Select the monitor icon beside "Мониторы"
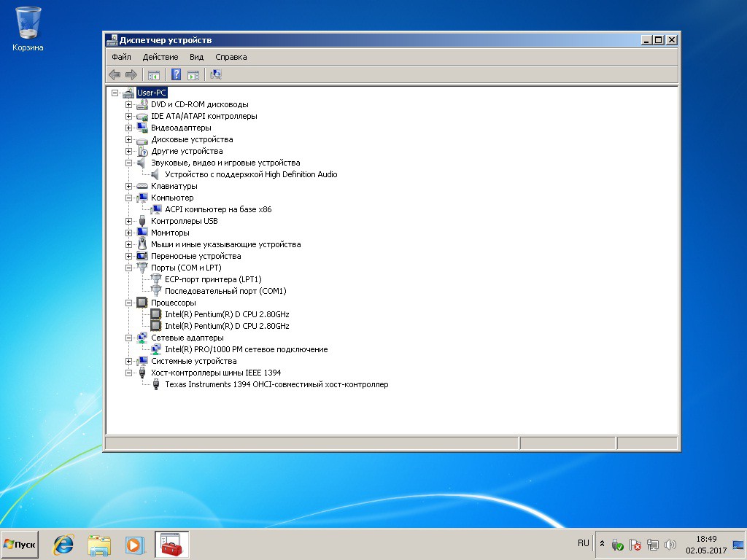747x560 pixels. (142, 233)
